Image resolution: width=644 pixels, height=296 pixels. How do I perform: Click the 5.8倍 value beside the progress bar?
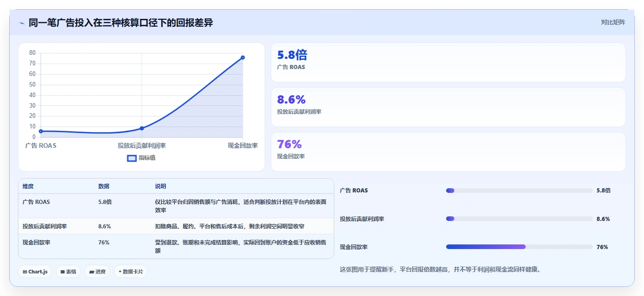click(x=603, y=191)
